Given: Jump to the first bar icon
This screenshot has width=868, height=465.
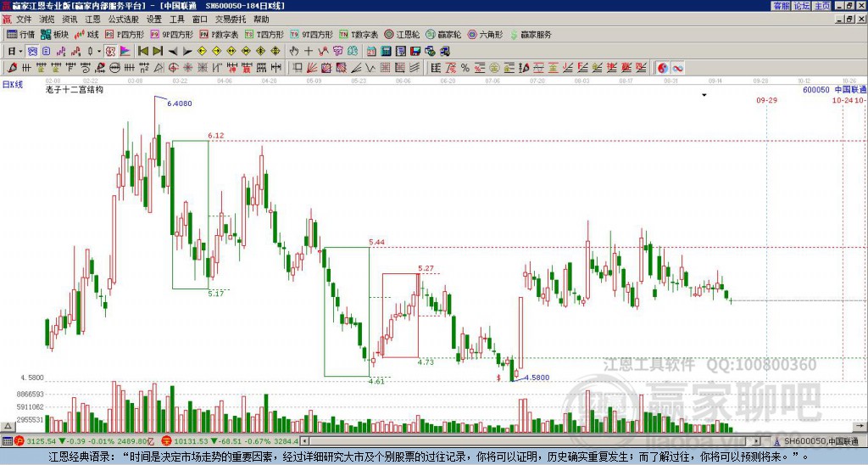Looking at the screenshot, I should pos(142,51).
